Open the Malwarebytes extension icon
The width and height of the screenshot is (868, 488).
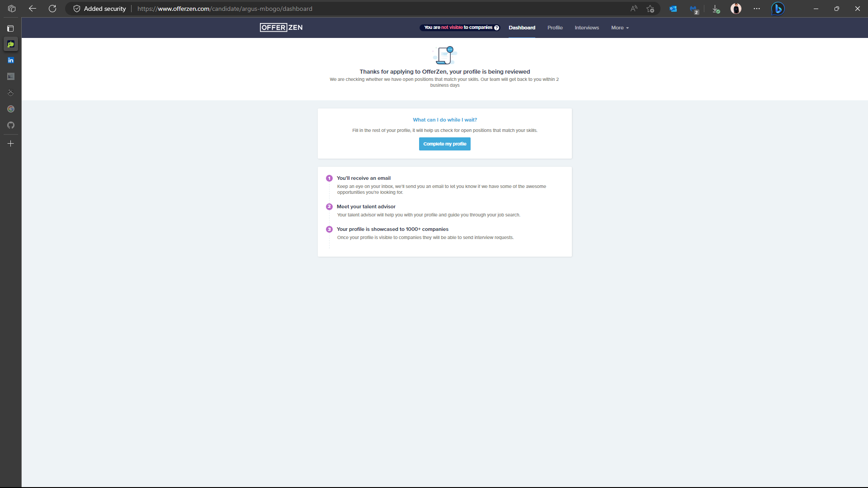click(693, 9)
